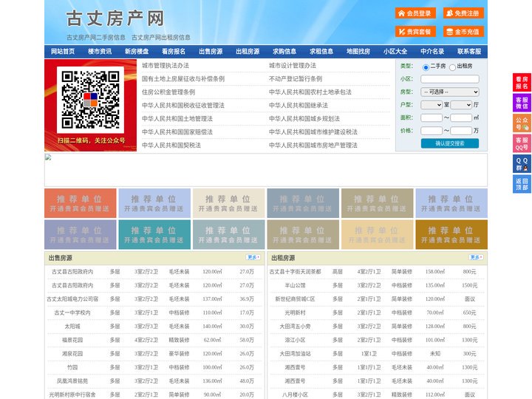Open the 厅 count dropdown
Viewport: 532px width, 399px height.
click(x=461, y=105)
